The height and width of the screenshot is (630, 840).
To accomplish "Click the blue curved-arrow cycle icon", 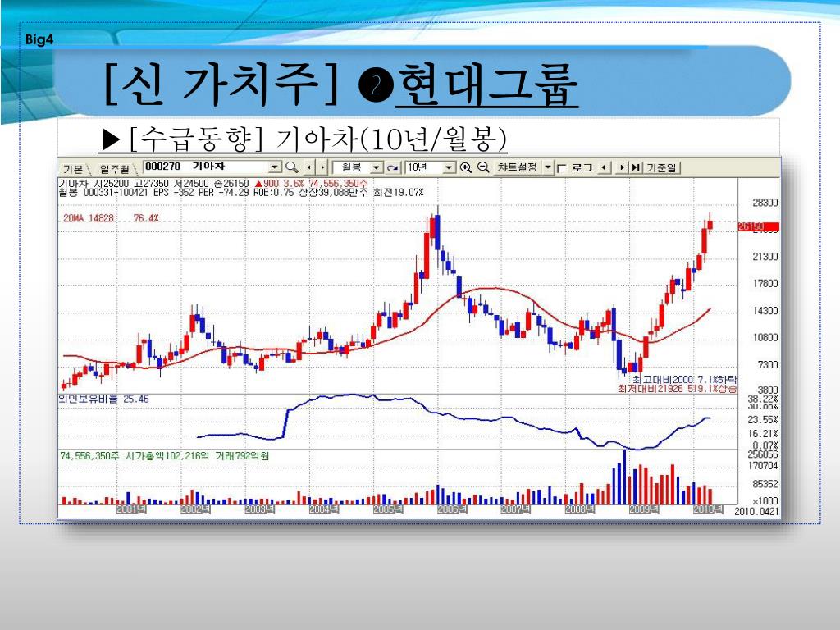I will [393, 167].
